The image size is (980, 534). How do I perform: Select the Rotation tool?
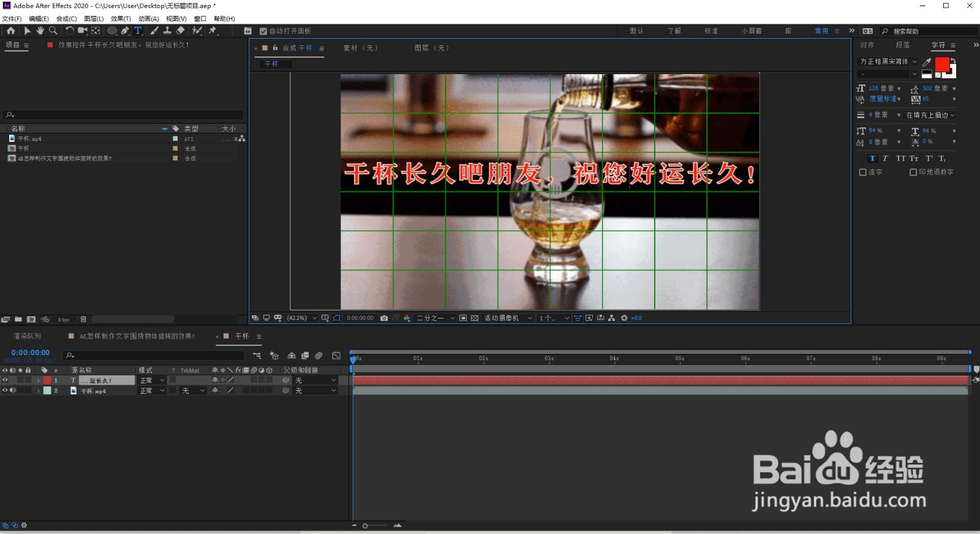(69, 31)
